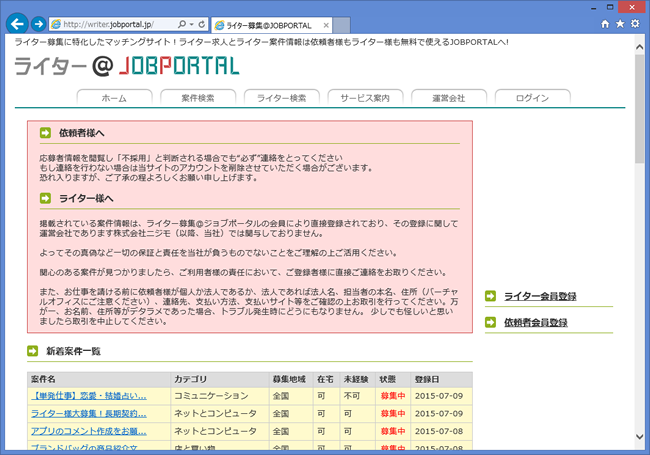Image resolution: width=650 pixels, height=455 pixels.
Task: Click the browser Back arrow button
Action: [x=17, y=23]
